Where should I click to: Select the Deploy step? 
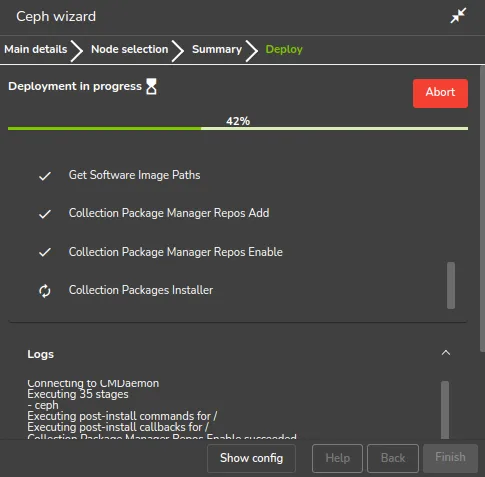click(x=284, y=49)
